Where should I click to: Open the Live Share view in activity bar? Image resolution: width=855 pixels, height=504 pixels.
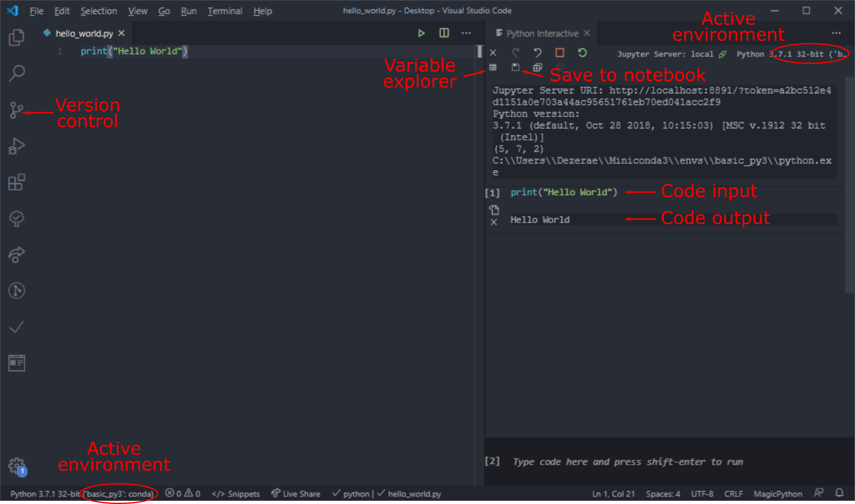[16, 255]
